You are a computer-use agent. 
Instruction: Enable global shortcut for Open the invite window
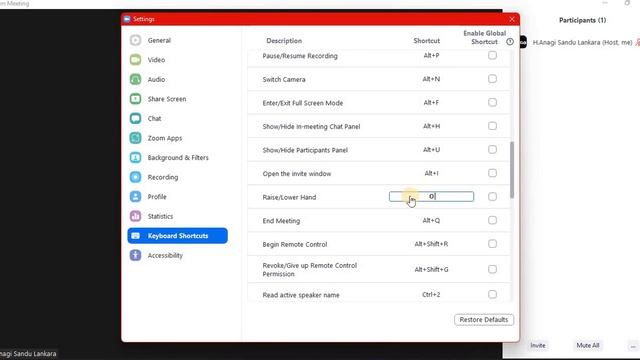[492, 173]
